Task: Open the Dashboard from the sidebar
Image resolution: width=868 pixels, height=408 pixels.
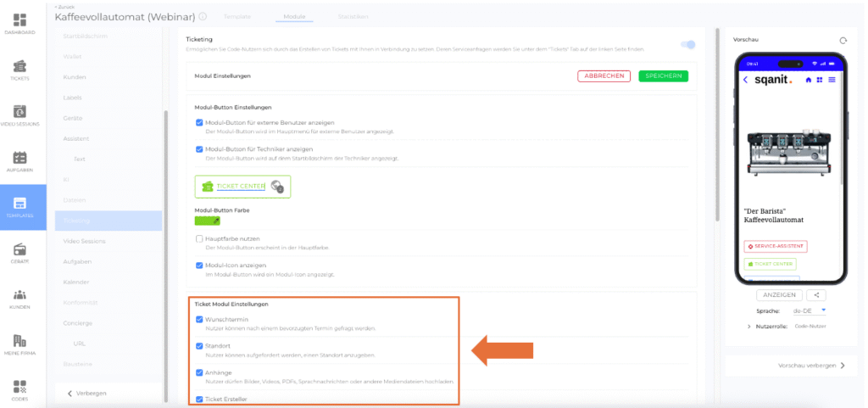Action: tap(19, 20)
